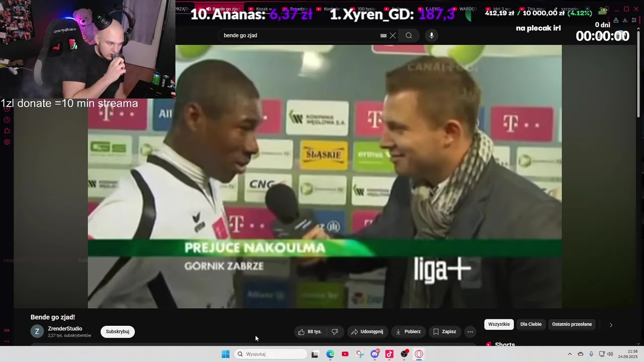The width and height of the screenshot is (644, 362).
Task: Open the Snipping Tool taskbar icon
Action: tap(360, 354)
